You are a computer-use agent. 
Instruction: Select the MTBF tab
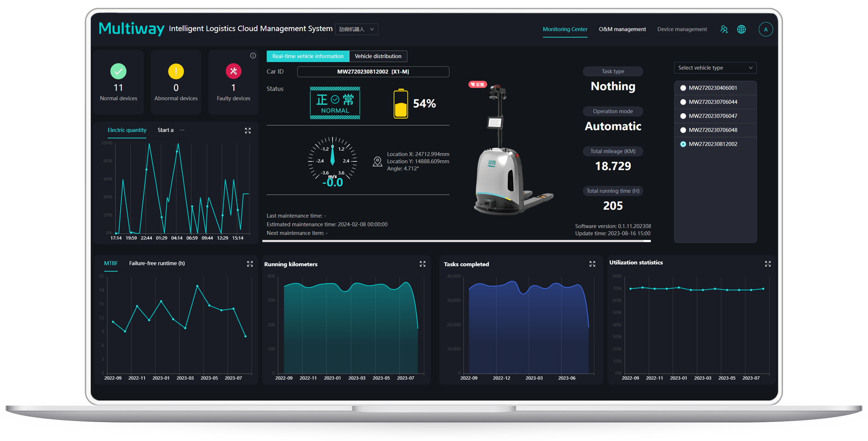pyautogui.click(x=111, y=263)
